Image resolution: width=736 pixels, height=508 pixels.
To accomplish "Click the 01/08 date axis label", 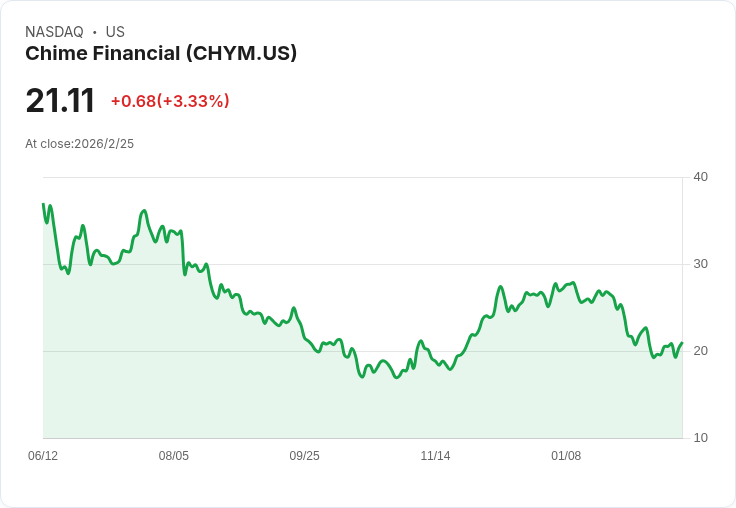I will coord(566,456).
